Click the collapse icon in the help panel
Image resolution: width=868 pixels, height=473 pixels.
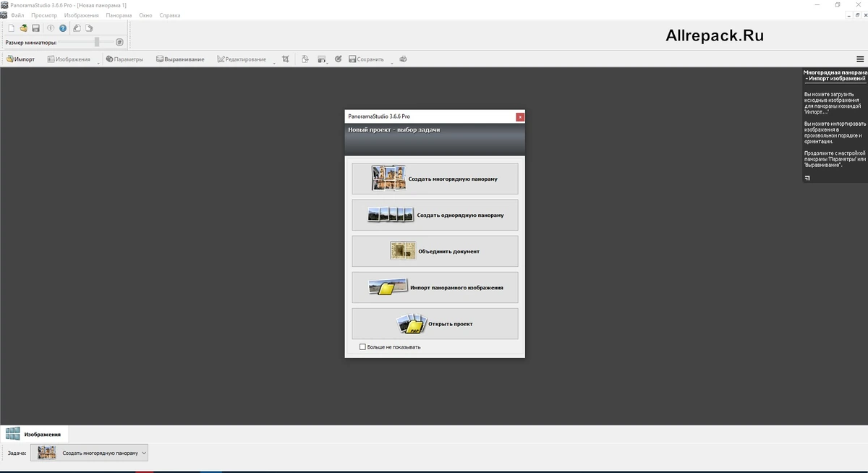click(807, 176)
